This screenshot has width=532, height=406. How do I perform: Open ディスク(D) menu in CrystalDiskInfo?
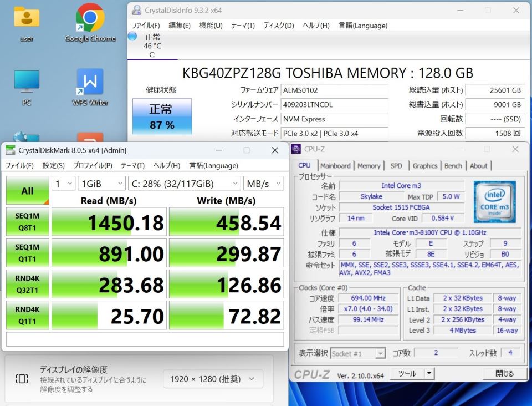point(279,26)
